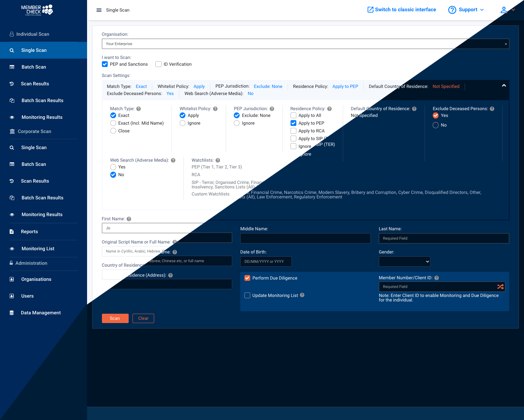
Task: Open the user profile icon
Action: pyautogui.click(x=504, y=10)
